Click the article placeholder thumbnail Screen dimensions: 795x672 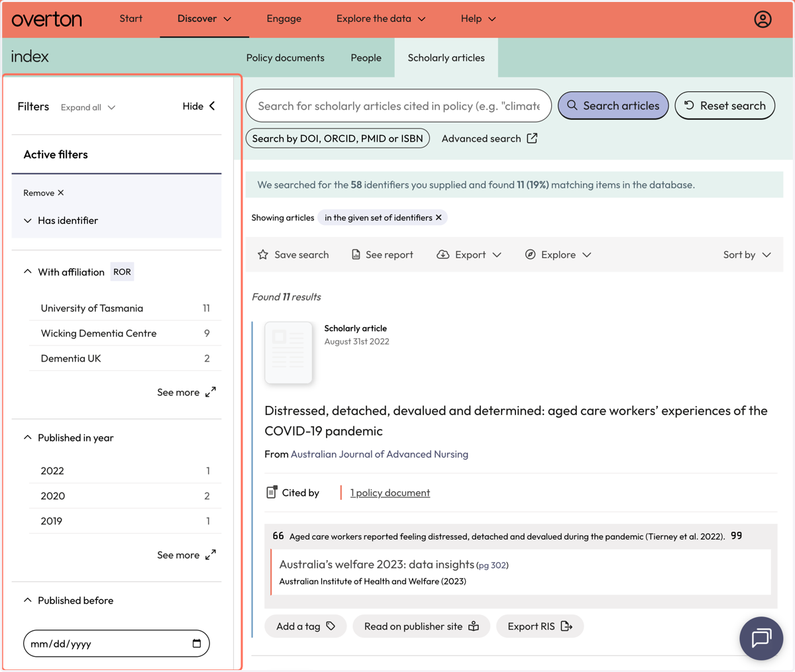point(288,353)
